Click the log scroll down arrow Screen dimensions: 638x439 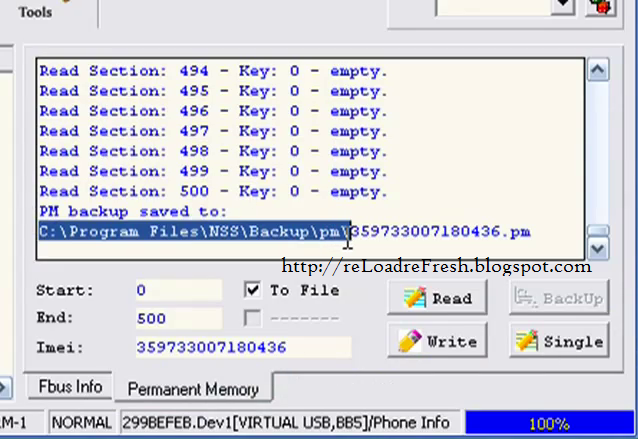tap(598, 248)
